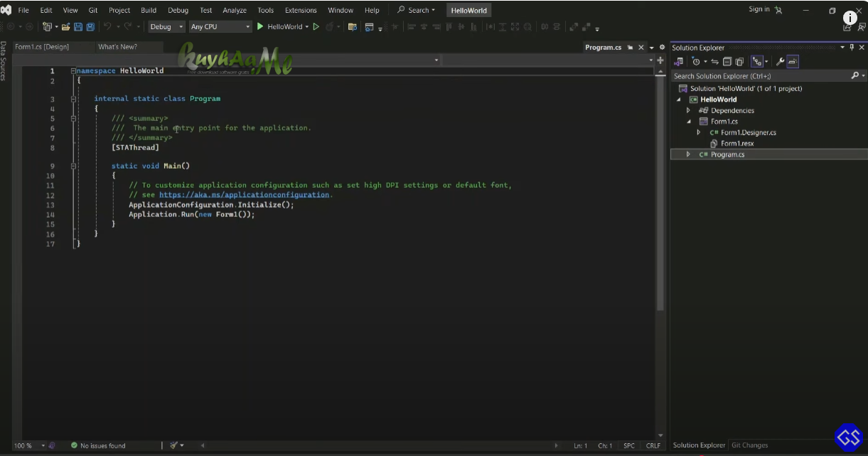Collapse the Main() method block
This screenshot has height=456, width=868.
point(74,166)
